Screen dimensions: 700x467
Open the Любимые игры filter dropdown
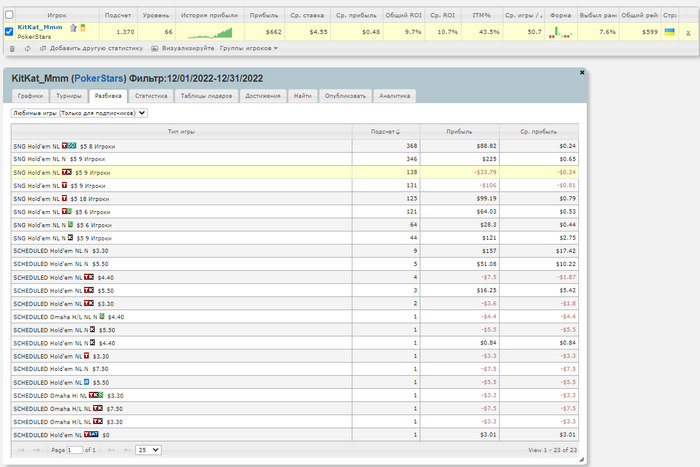79,113
